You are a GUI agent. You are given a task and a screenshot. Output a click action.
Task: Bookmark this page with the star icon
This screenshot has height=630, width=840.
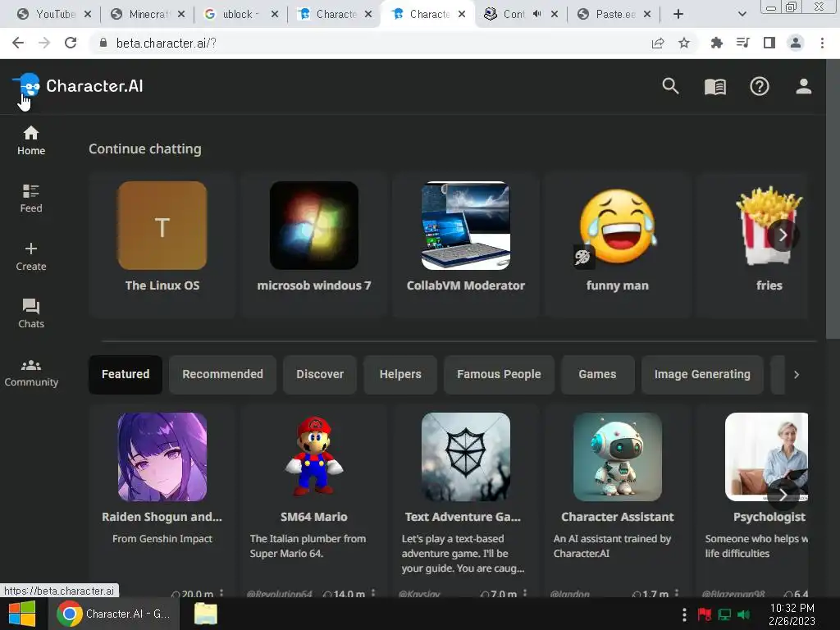point(684,43)
